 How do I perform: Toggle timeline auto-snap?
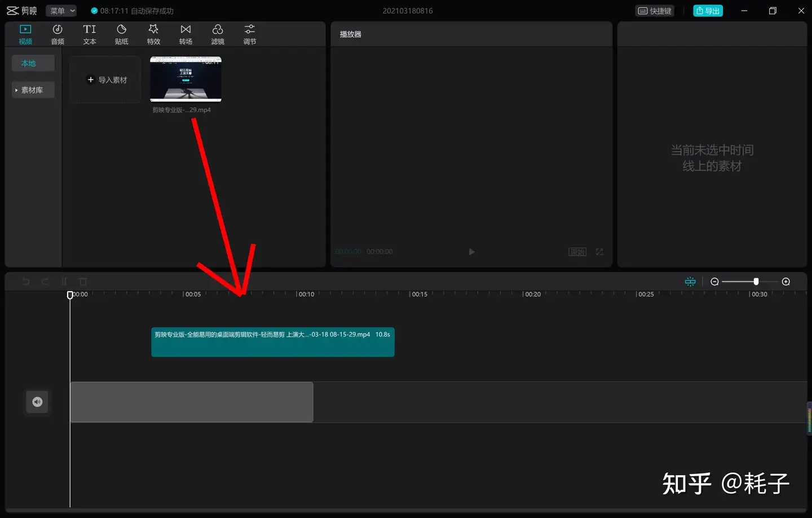690,282
